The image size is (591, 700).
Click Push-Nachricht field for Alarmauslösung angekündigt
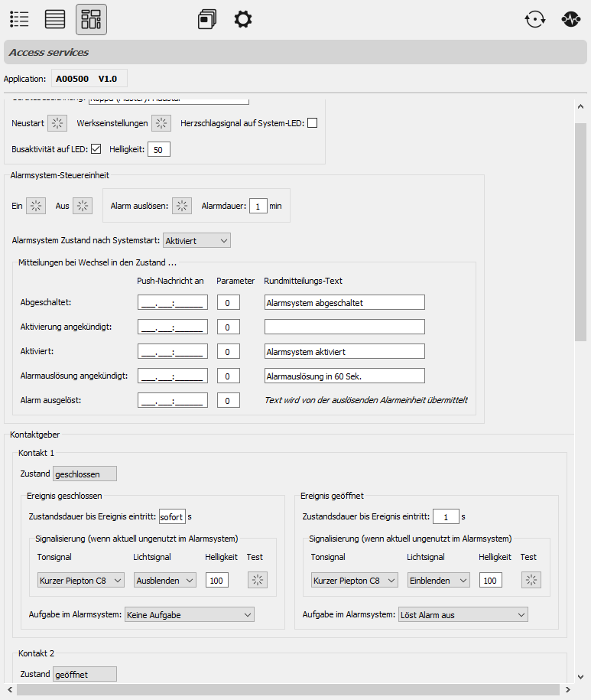(x=173, y=376)
